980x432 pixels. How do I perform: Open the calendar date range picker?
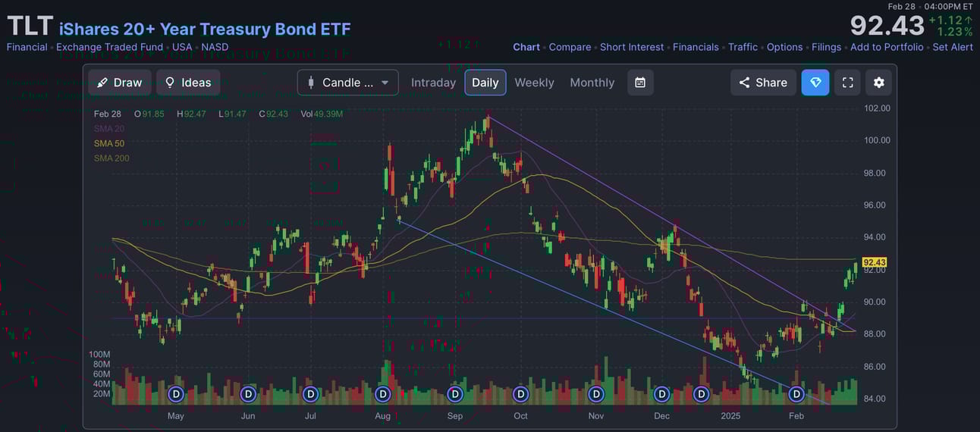click(640, 83)
